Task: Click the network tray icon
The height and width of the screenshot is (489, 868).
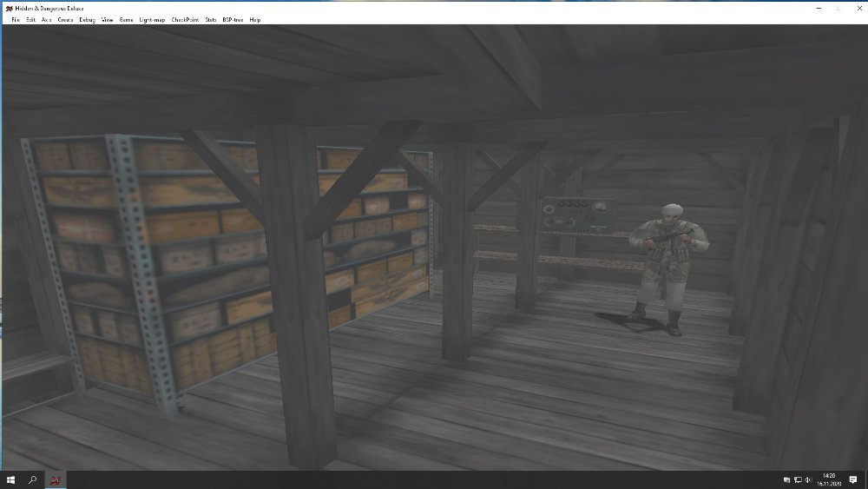Action: [x=798, y=479]
